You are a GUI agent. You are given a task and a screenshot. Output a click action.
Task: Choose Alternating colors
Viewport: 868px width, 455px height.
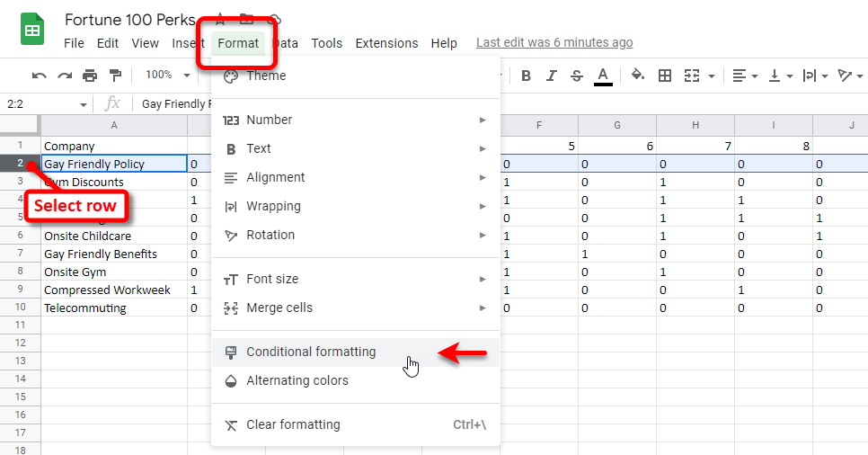(356, 380)
